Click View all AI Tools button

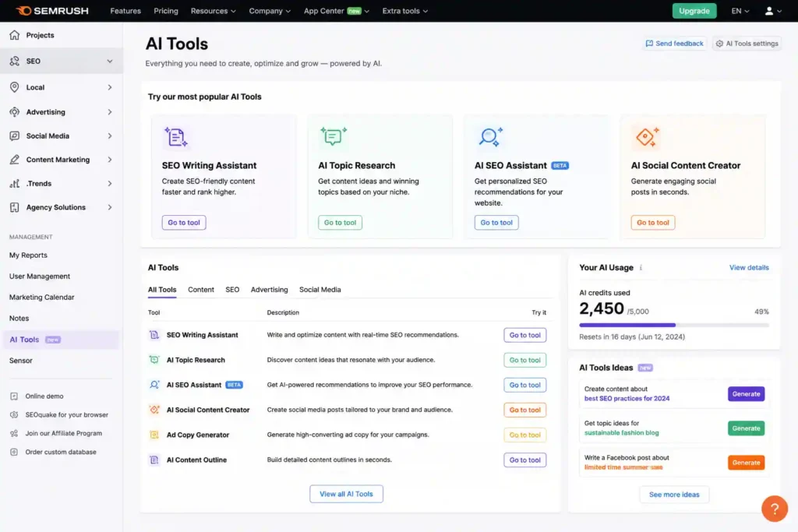click(346, 494)
